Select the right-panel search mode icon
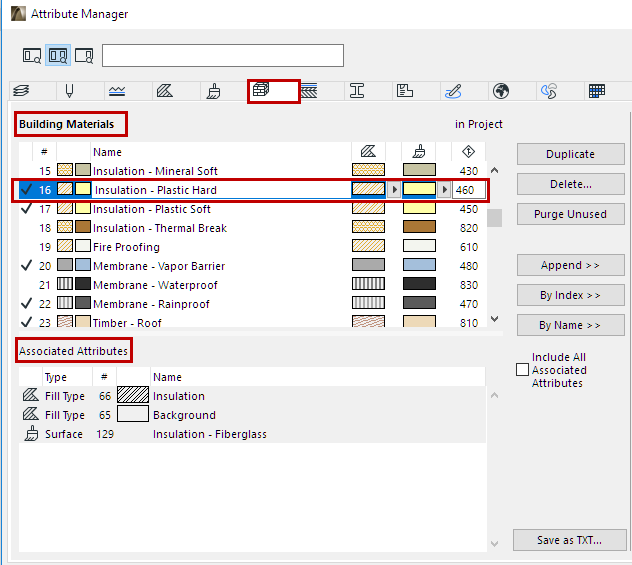 84,55
